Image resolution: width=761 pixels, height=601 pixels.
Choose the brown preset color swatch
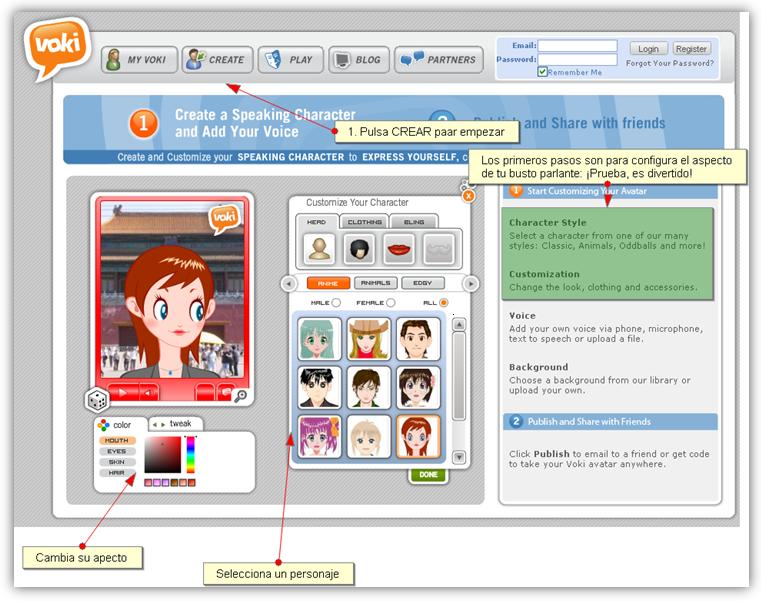pyautogui.click(x=174, y=483)
